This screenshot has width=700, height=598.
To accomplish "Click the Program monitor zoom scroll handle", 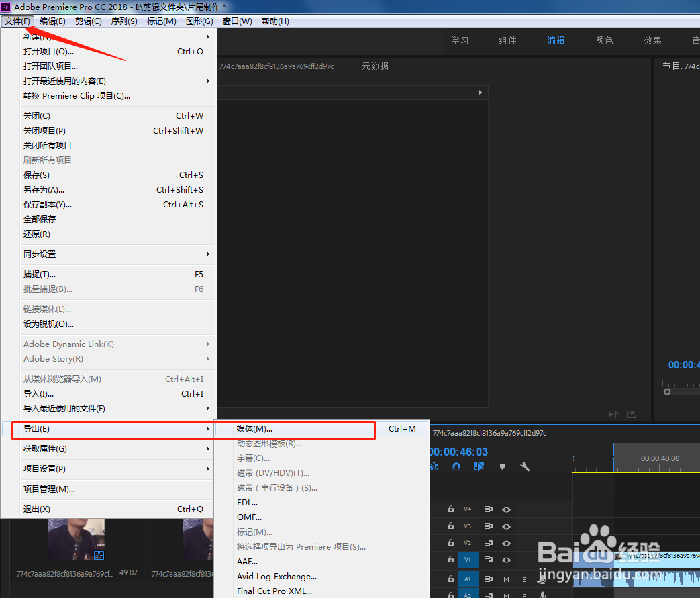I will (x=667, y=392).
